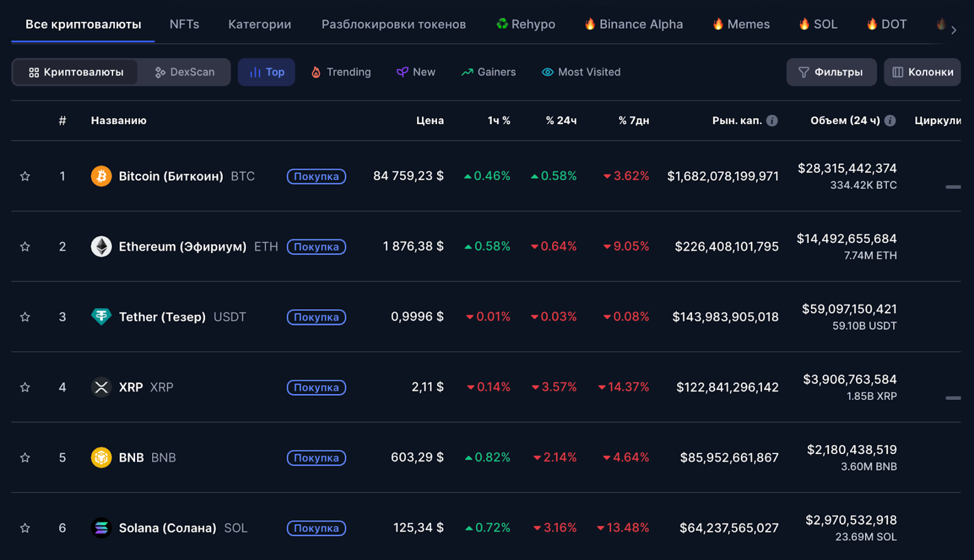974x560 pixels.
Task: Open the Категории tab
Action: pyautogui.click(x=260, y=25)
